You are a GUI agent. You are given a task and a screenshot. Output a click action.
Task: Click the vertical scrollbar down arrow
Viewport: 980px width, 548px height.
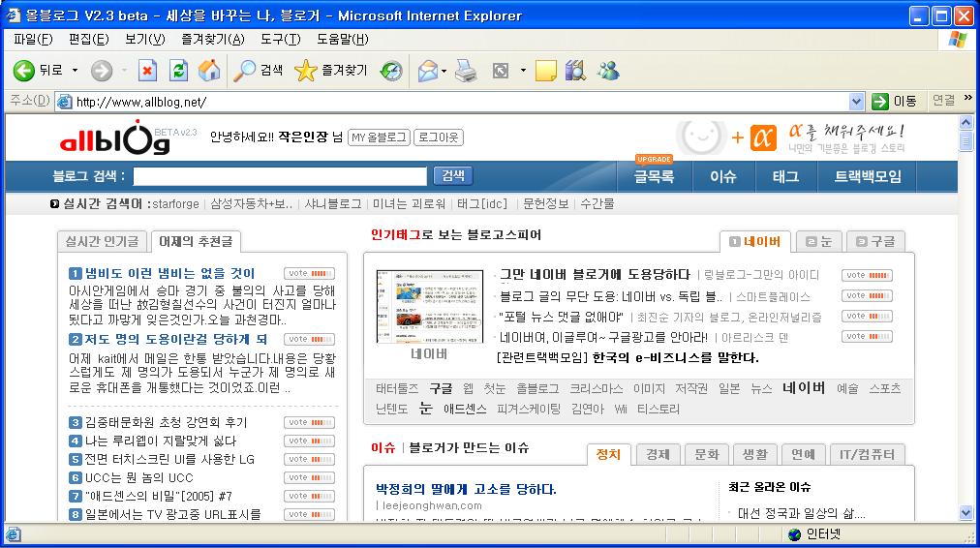point(966,513)
